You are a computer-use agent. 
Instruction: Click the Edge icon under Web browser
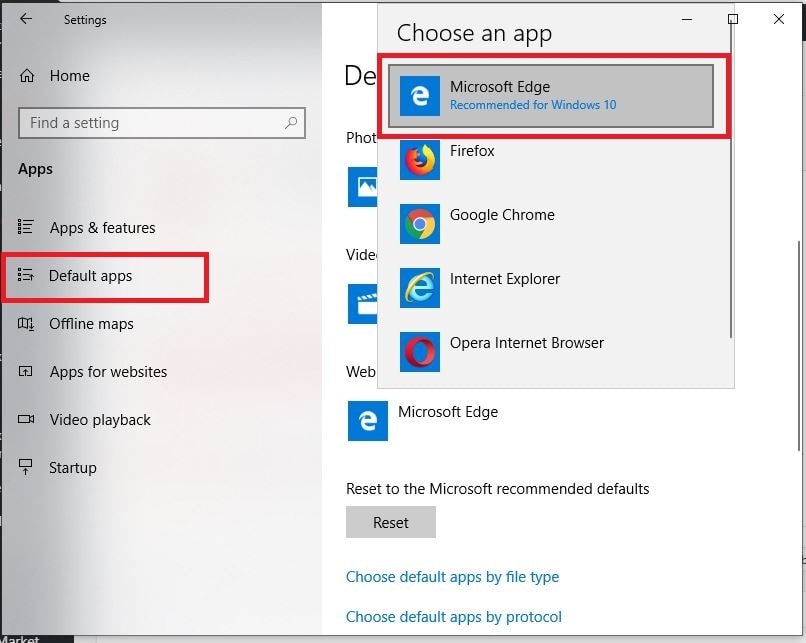click(x=368, y=421)
